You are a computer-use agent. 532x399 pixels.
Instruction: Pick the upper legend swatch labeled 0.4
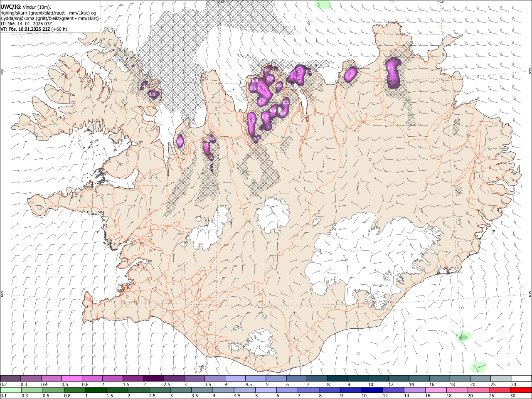[51, 378]
